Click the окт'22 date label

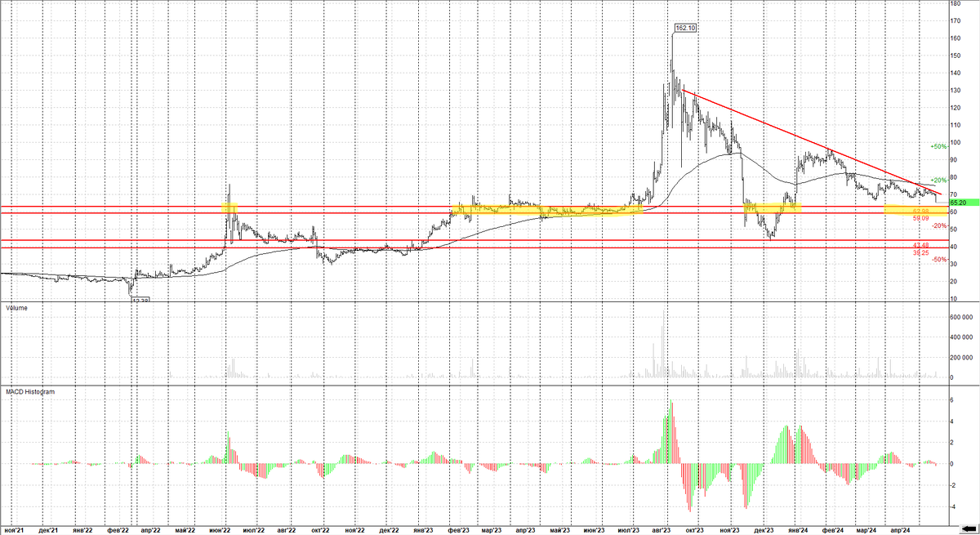[x=320, y=530]
